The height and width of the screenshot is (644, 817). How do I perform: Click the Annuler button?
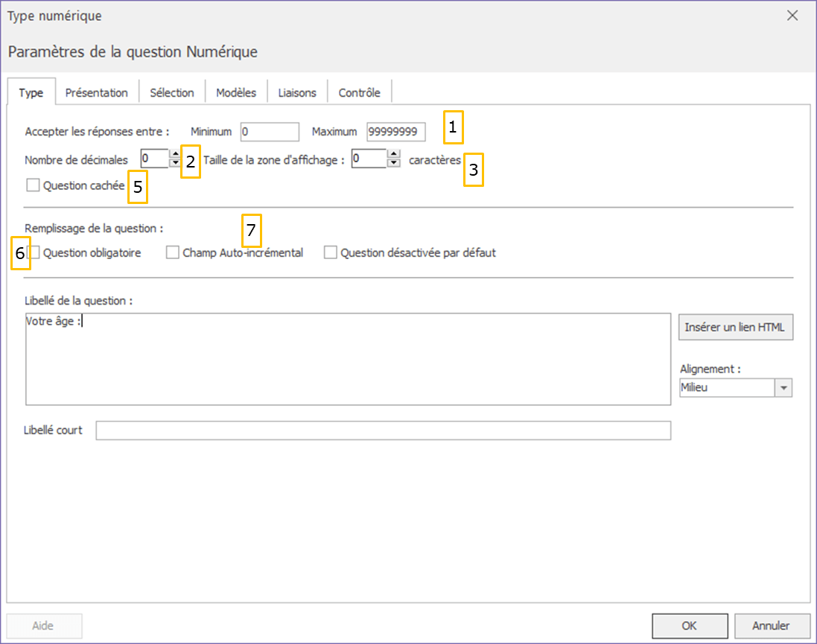coord(772,626)
